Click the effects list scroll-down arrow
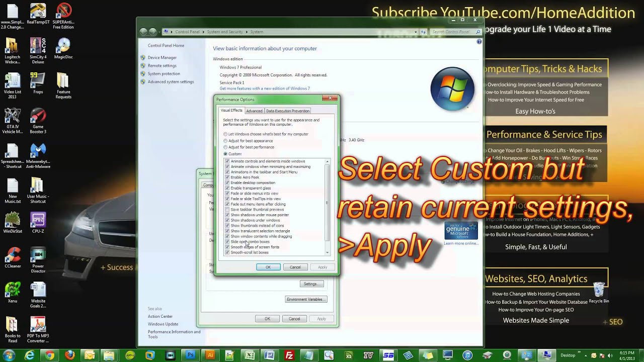 tap(328, 252)
